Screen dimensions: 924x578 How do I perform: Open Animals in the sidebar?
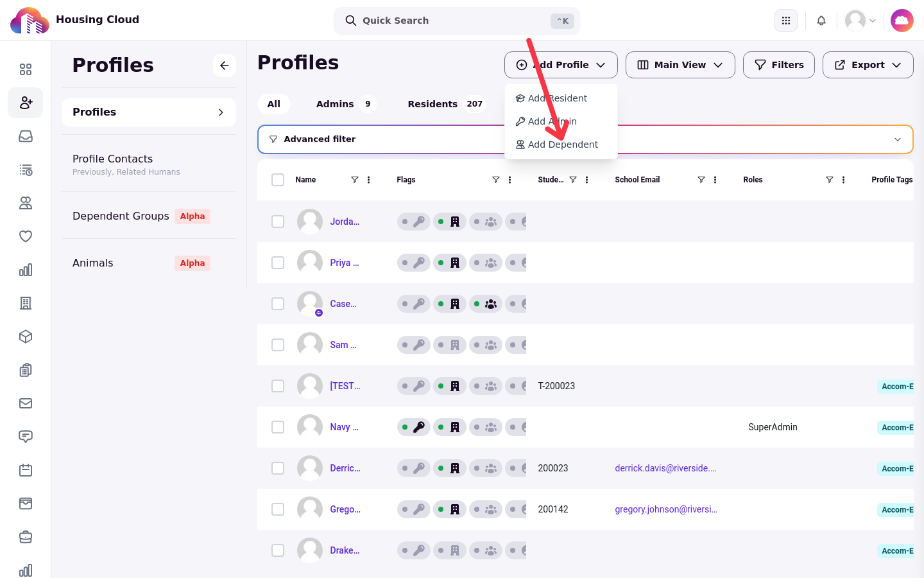(x=93, y=263)
